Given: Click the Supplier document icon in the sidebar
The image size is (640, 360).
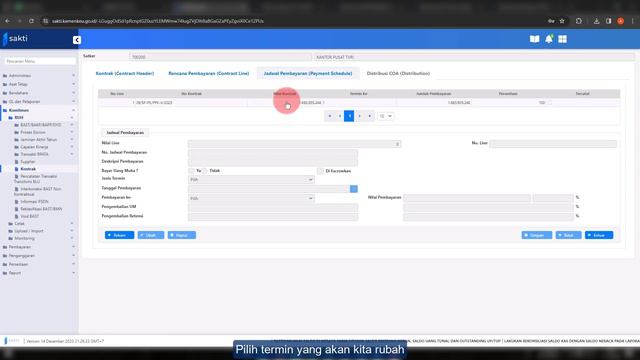Looking at the screenshot, I should [16, 162].
